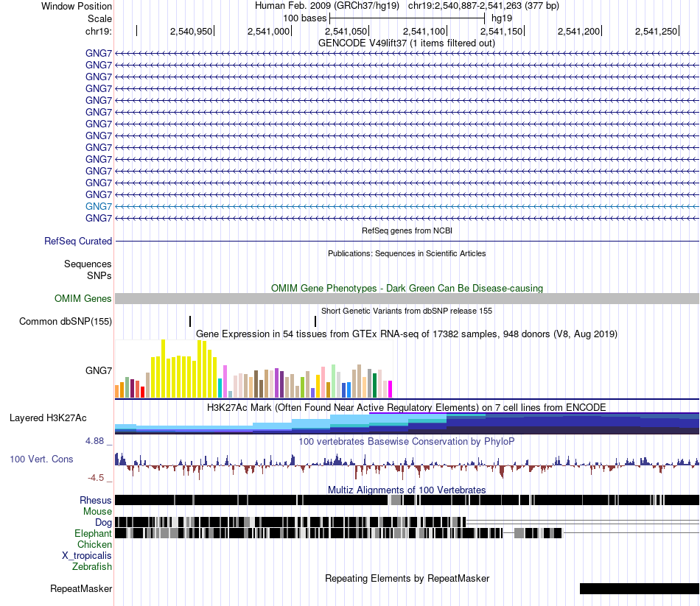Click the Dog alignment blocks
This screenshot has width=700, height=606.
[x=290, y=522]
